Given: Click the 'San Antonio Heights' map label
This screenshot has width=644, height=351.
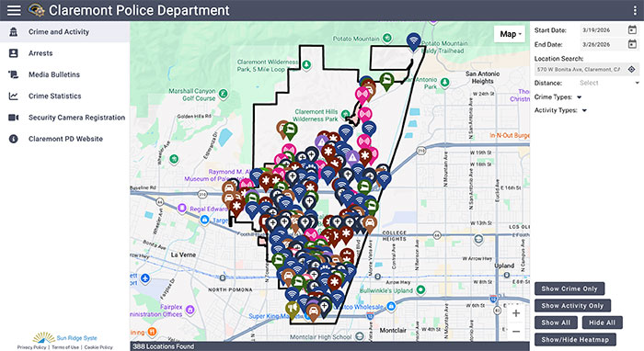Looking at the screenshot, I should [483, 77].
